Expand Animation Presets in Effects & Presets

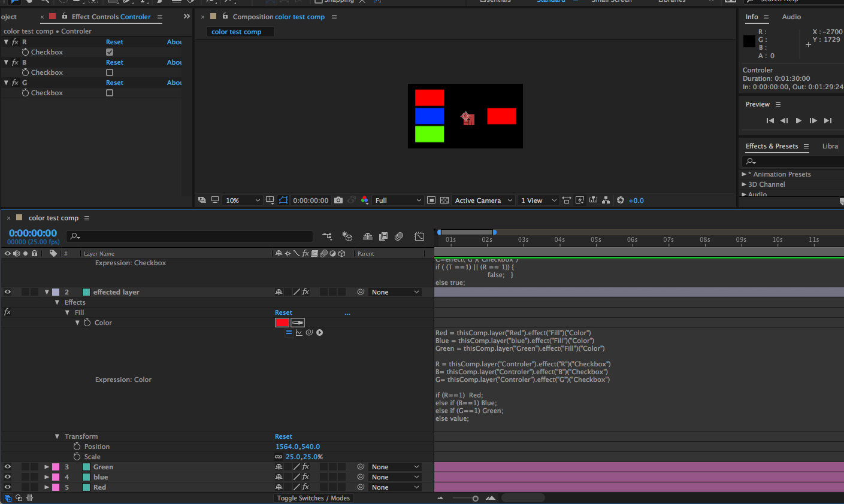(744, 174)
